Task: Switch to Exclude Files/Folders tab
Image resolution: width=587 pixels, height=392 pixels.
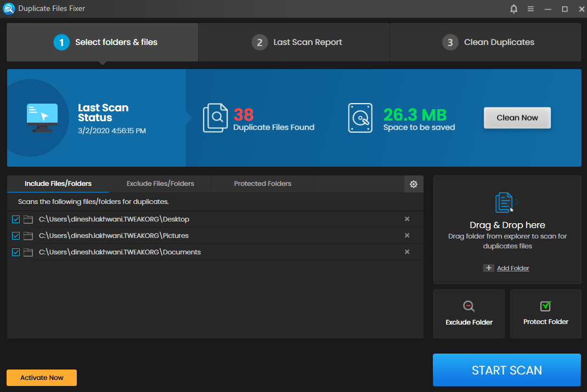Action: click(160, 184)
